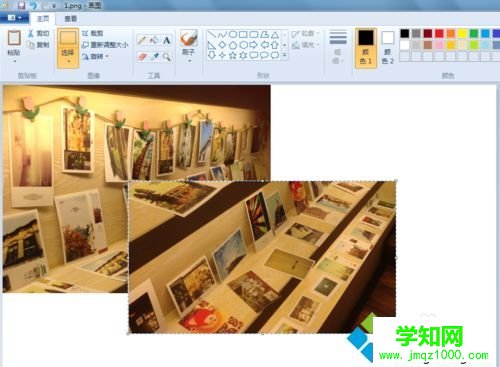Click the Paste clipboard icon
The image size is (500, 367).
[x=14, y=37]
